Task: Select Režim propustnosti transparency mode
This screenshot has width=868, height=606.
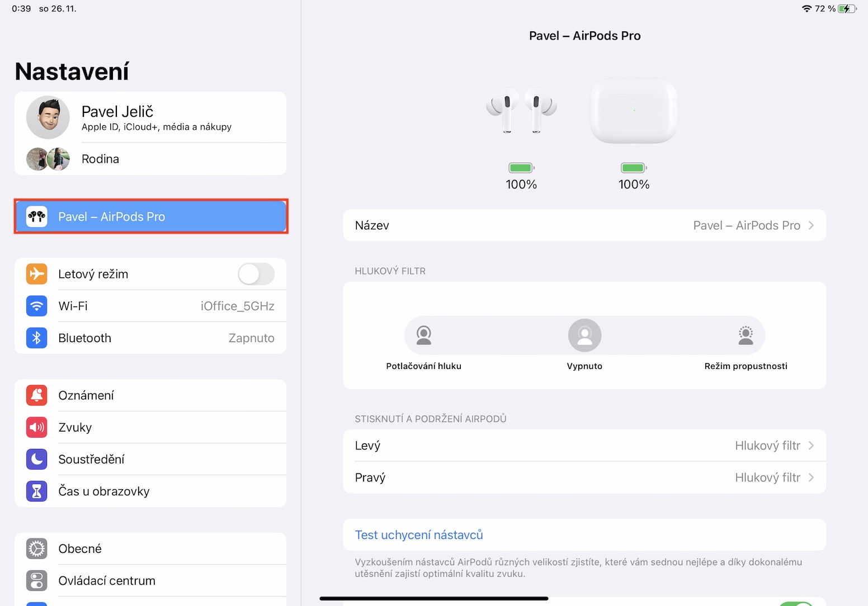Action: coord(746,335)
